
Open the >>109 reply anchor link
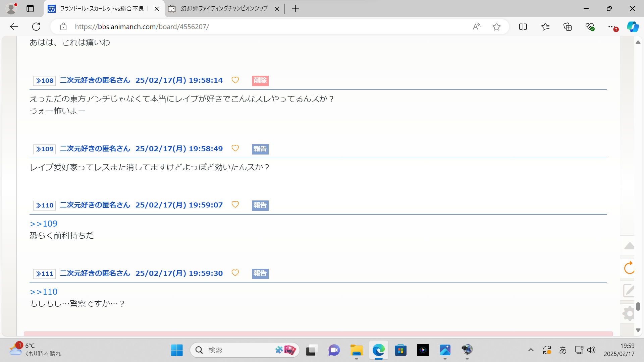tap(44, 224)
